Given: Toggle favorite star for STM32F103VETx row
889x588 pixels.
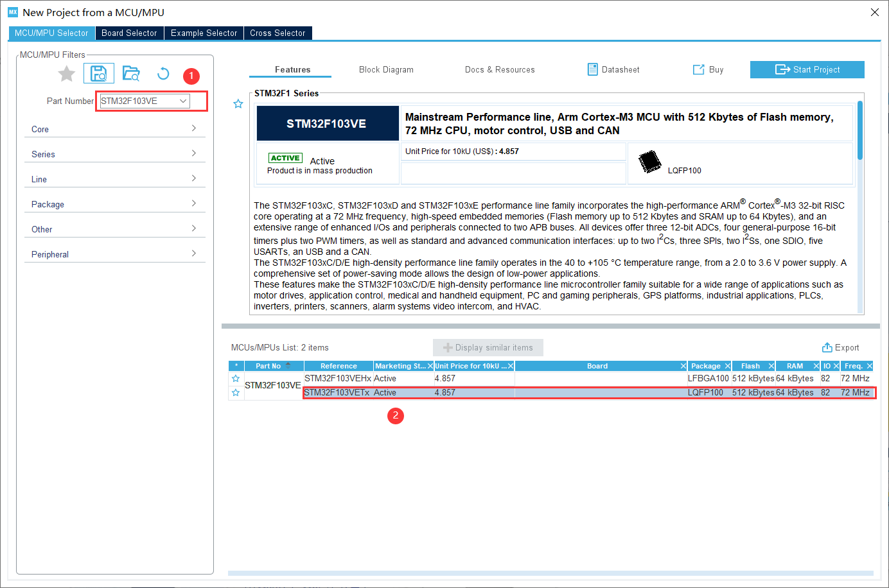Looking at the screenshot, I should click(236, 393).
